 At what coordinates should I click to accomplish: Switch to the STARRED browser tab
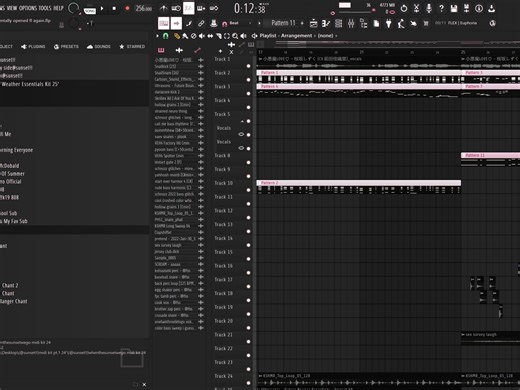point(132,47)
